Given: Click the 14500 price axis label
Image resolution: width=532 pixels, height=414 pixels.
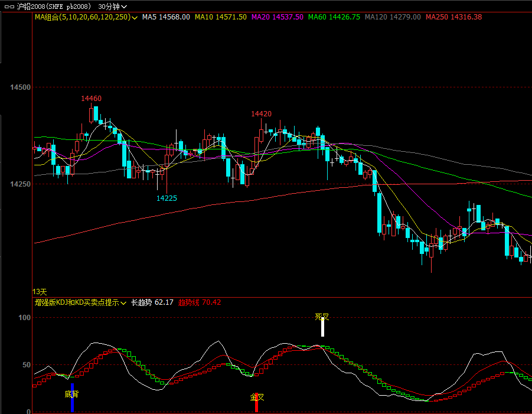Looking at the screenshot, I should (x=20, y=87).
